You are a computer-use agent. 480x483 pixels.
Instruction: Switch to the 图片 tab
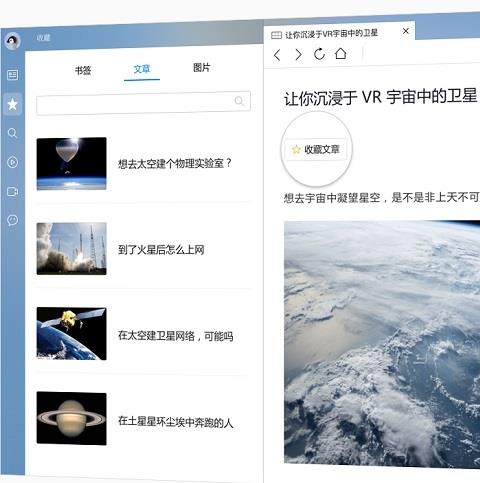point(202,68)
